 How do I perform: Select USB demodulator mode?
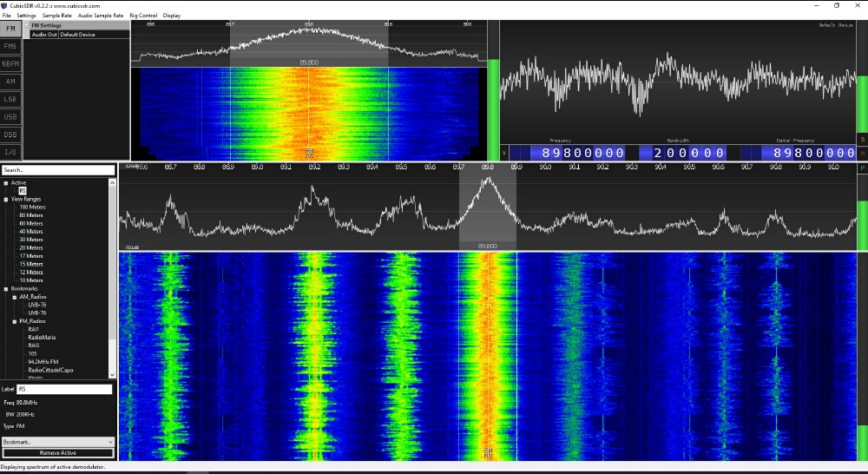pyautogui.click(x=10, y=117)
